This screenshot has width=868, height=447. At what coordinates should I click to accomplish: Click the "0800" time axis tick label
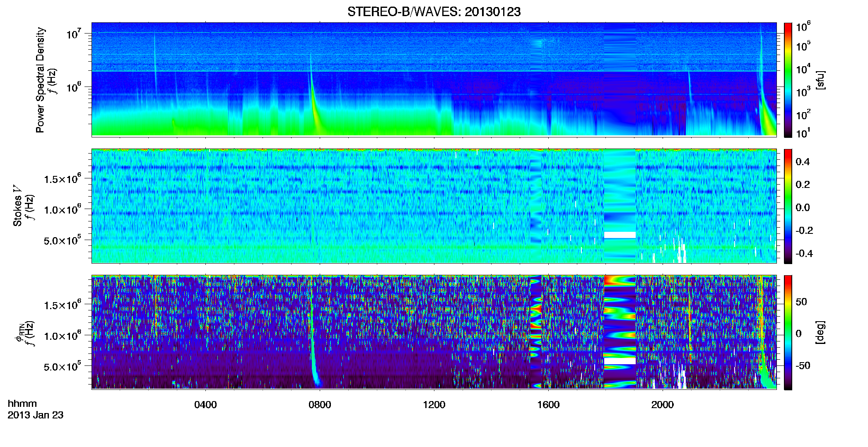[x=320, y=405]
